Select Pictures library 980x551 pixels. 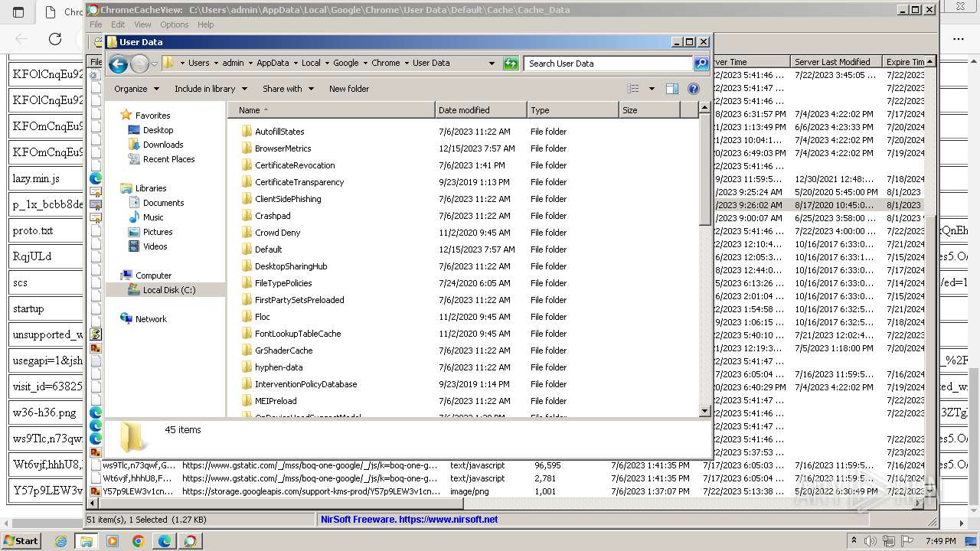click(158, 232)
